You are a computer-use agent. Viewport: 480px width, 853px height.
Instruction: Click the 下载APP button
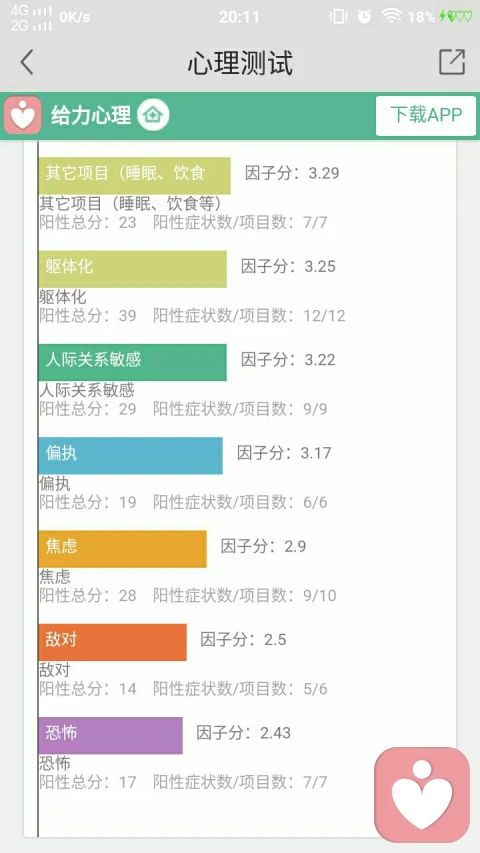point(426,115)
